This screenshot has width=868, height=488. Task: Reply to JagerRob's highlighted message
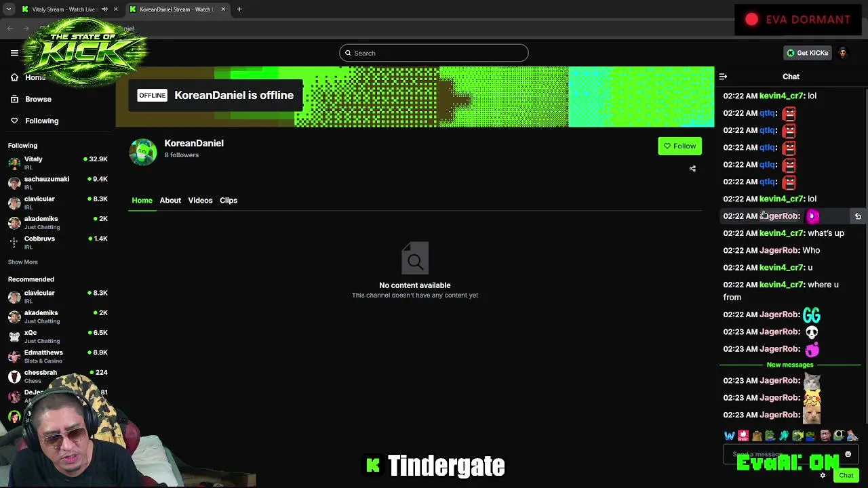[x=858, y=216]
